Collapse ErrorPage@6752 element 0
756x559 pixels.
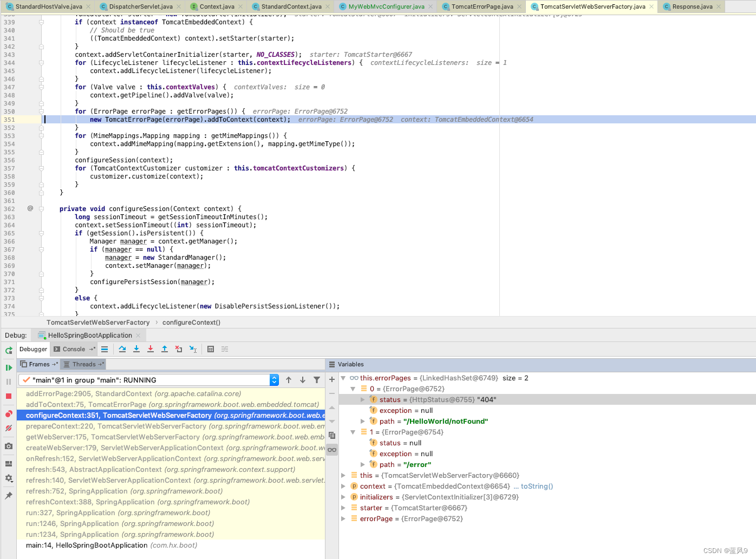(x=353, y=389)
